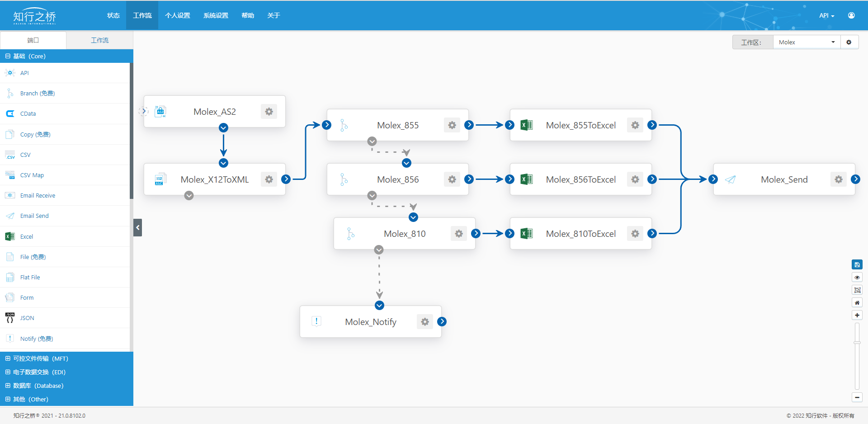868x424 pixels.
Task: Click Molex_X12ToXML bottom error connector
Action: pos(189,195)
